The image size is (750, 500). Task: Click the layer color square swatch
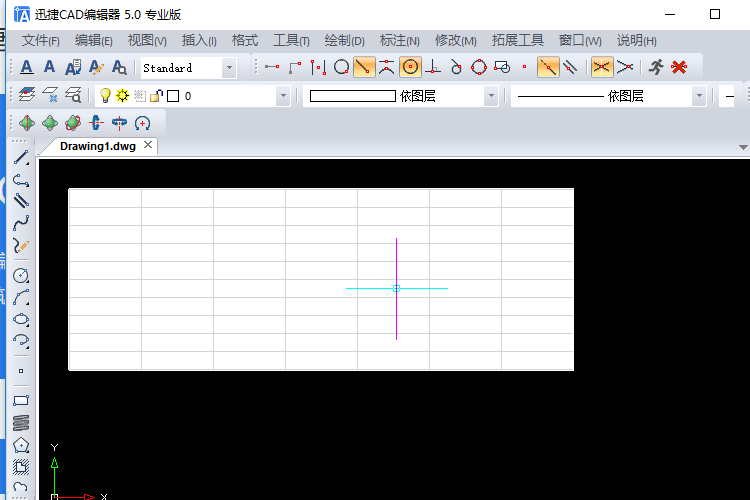[173, 96]
